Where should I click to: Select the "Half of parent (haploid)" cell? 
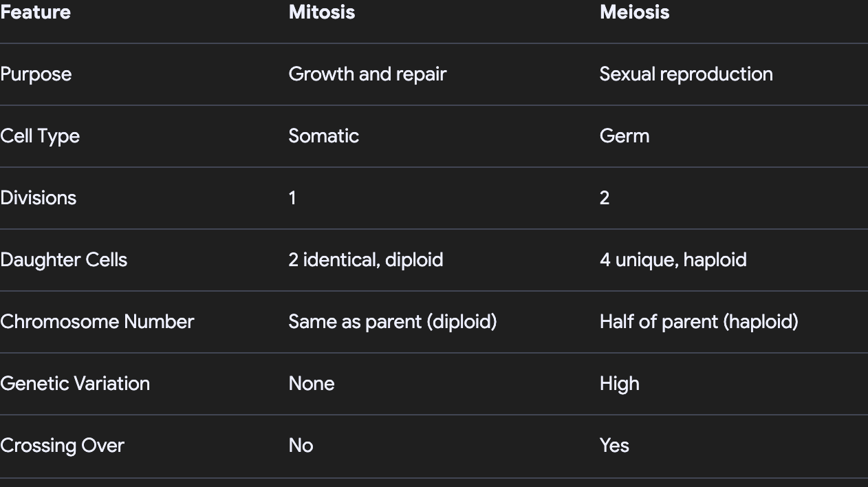(x=698, y=322)
